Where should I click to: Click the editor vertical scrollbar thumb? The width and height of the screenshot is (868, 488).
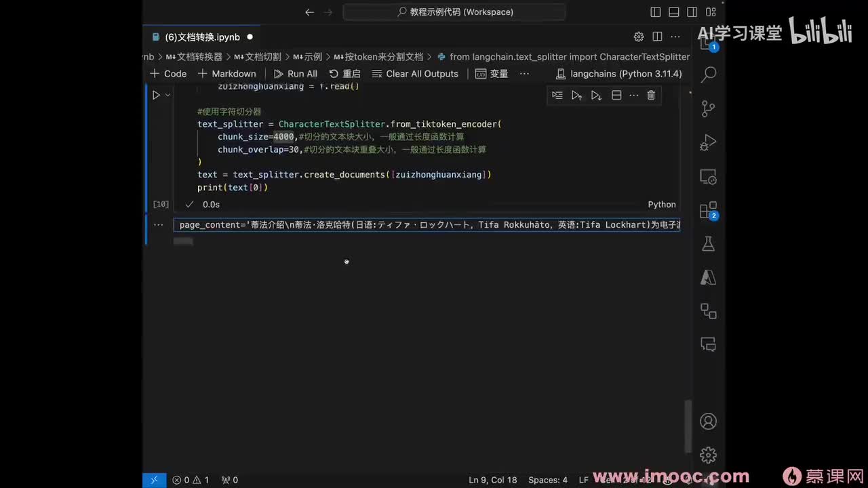(688, 427)
